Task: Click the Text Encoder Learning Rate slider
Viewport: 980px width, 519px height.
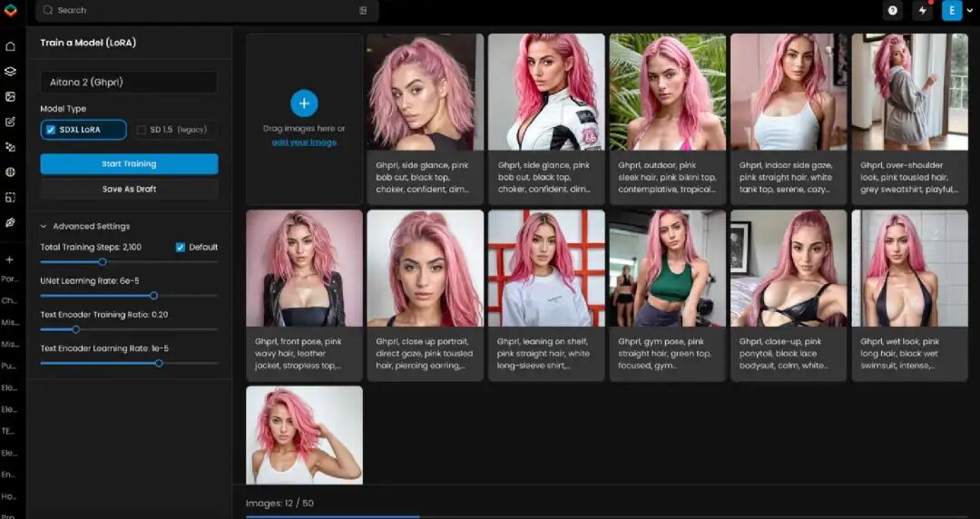Action: pos(130,363)
